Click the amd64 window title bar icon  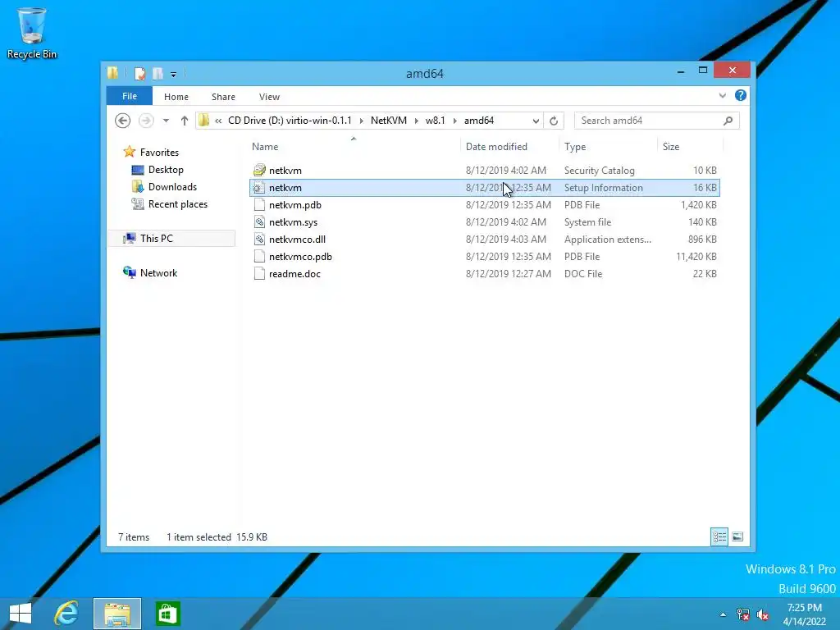(112, 73)
